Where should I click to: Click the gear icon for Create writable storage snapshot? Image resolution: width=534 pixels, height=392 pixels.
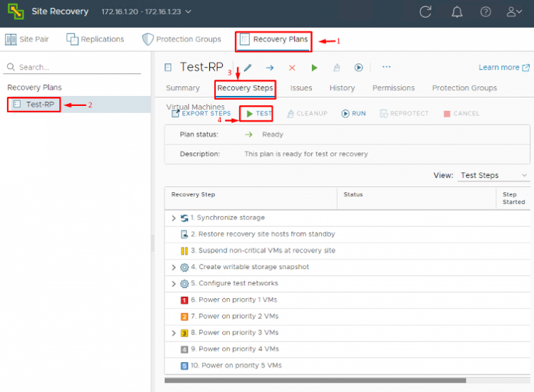[184, 267]
